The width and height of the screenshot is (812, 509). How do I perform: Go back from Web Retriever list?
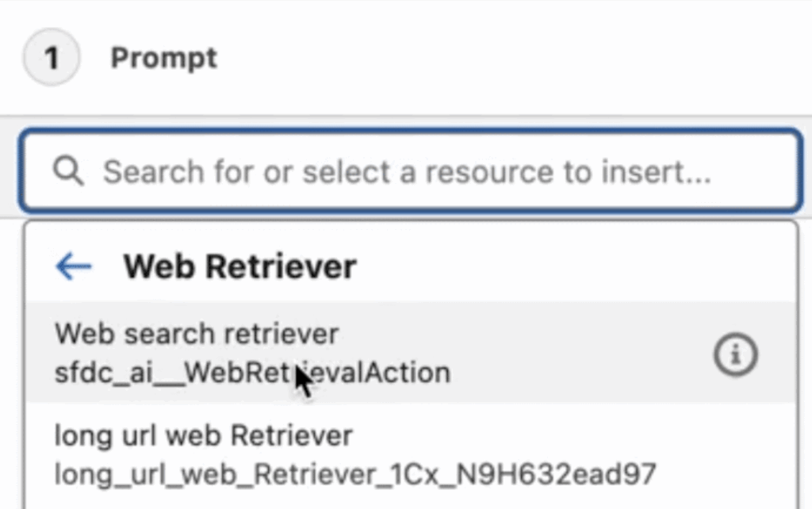click(x=74, y=267)
